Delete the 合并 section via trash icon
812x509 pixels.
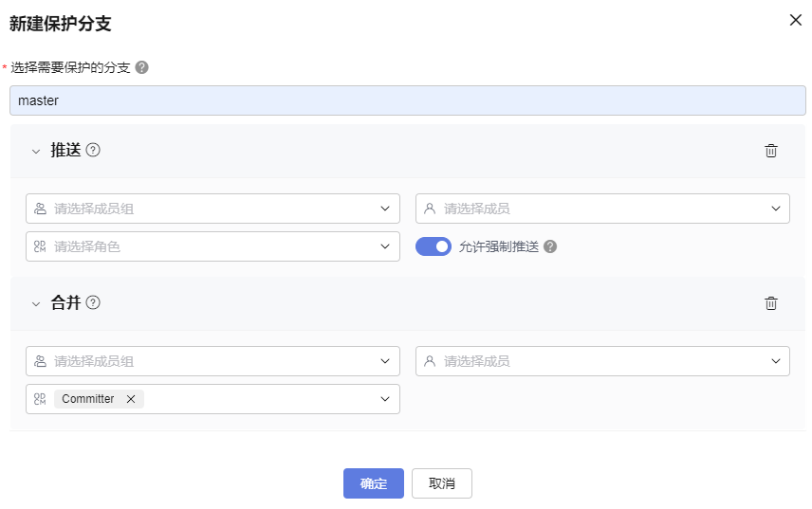coord(771,303)
